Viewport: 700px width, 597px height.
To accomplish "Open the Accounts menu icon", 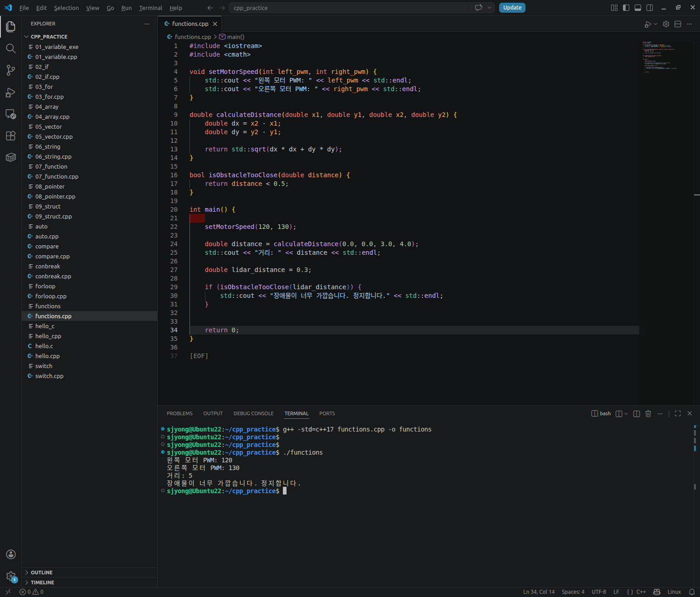I will pyautogui.click(x=11, y=554).
